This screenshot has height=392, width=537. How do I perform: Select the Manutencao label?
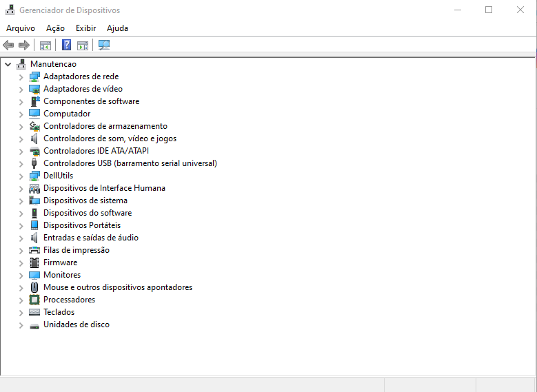click(54, 64)
